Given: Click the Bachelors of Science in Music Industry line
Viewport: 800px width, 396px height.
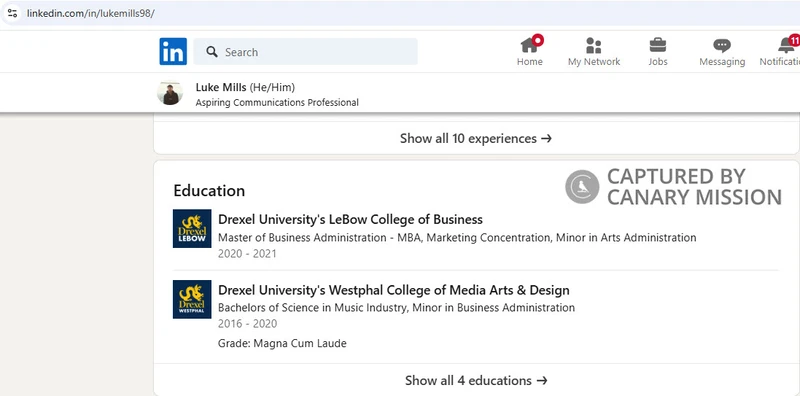Looking at the screenshot, I should (x=396, y=308).
